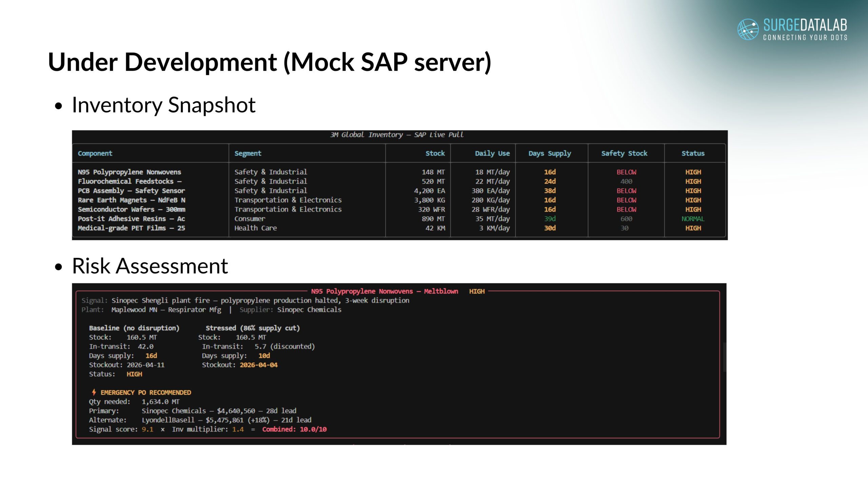The height and width of the screenshot is (488, 868).
Task: Click the Combined 10.0/10 score
Action: pyautogui.click(x=294, y=429)
